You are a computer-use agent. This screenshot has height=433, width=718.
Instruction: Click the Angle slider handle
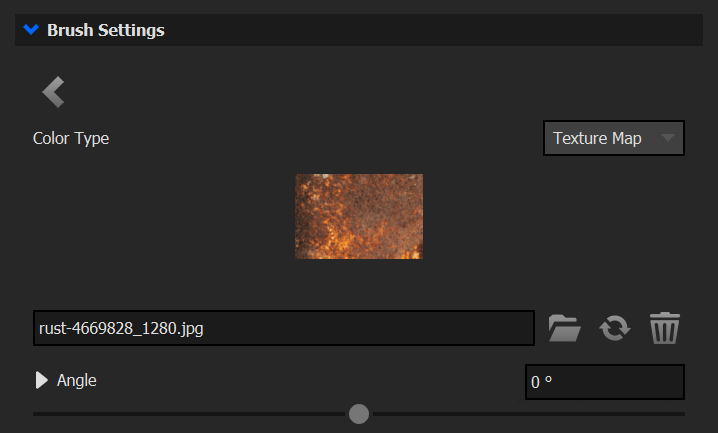359,414
